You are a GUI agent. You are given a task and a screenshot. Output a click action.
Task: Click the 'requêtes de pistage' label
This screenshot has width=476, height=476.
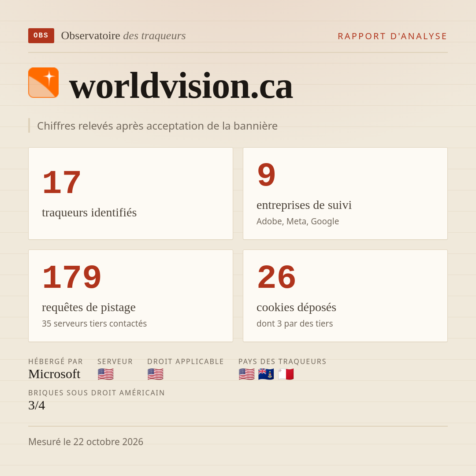point(89,307)
